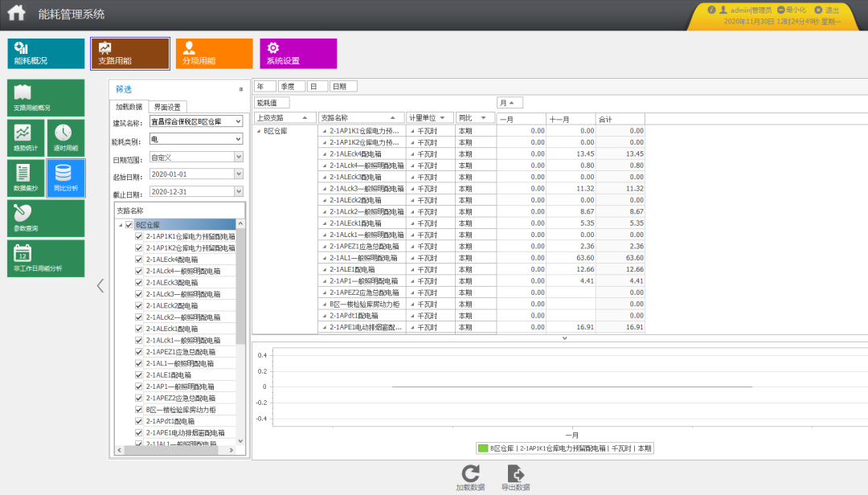Collapse B区仓库 group in data grid
This screenshot has width=868, height=495.
[x=259, y=131]
